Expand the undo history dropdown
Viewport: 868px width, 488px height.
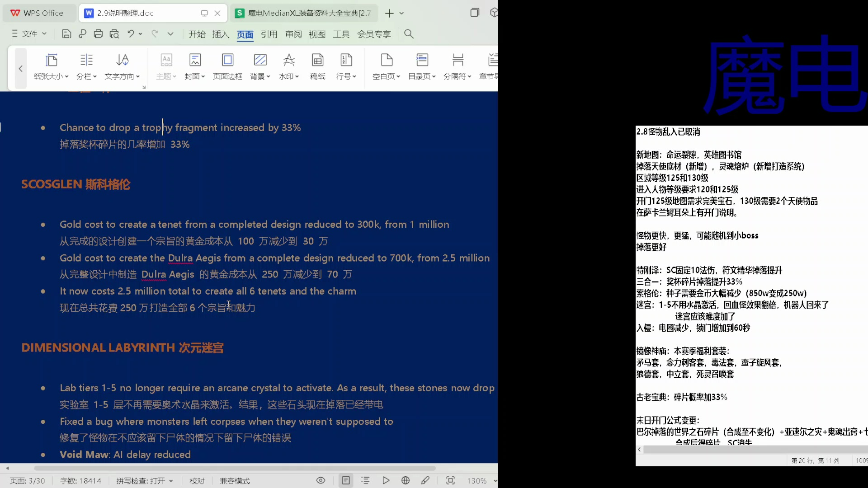[141, 34]
